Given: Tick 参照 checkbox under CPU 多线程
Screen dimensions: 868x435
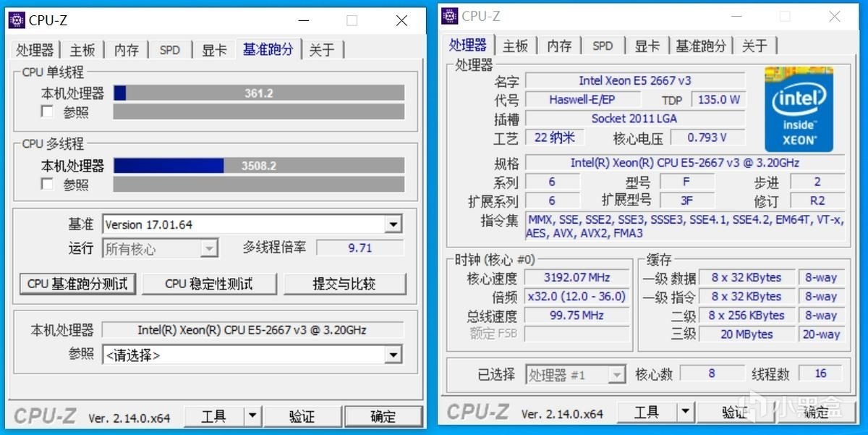Looking at the screenshot, I should coord(47,184).
